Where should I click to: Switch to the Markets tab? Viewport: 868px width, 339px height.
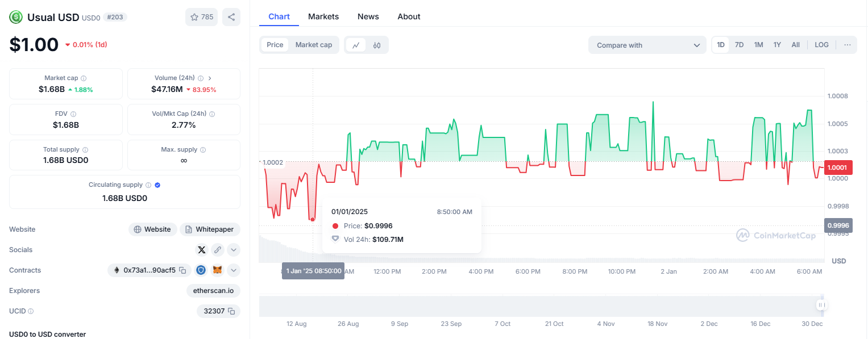coord(323,16)
